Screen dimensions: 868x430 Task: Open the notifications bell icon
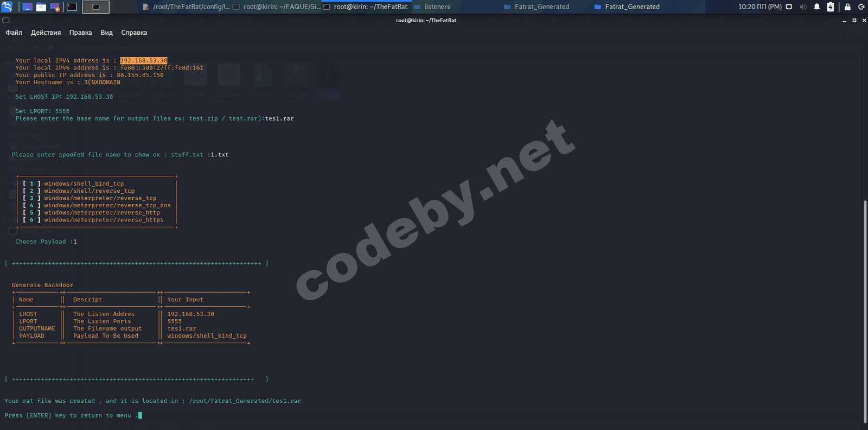816,7
